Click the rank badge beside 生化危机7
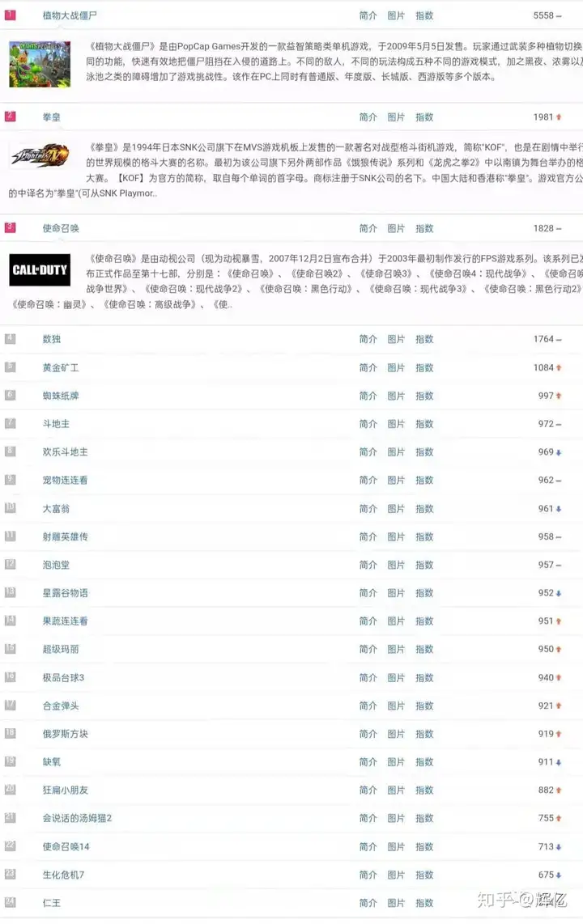This screenshot has width=583, height=924. click(10, 874)
